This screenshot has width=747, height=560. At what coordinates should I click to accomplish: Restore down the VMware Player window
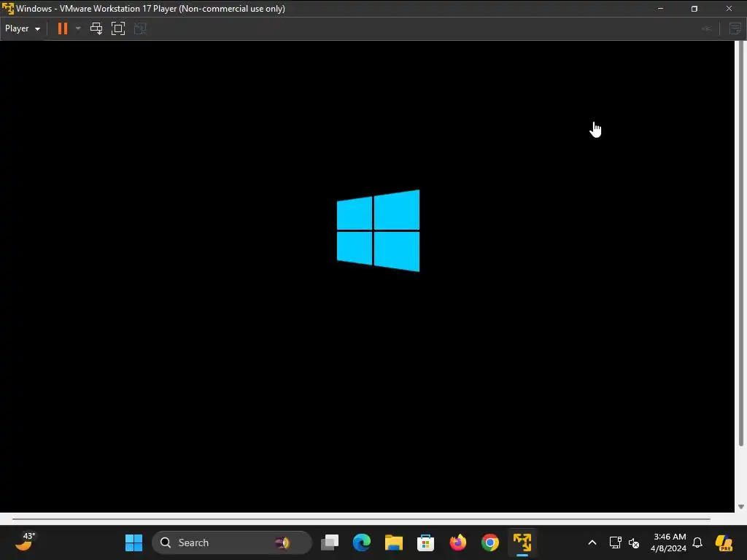pyautogui.click(x=694, y=9)
